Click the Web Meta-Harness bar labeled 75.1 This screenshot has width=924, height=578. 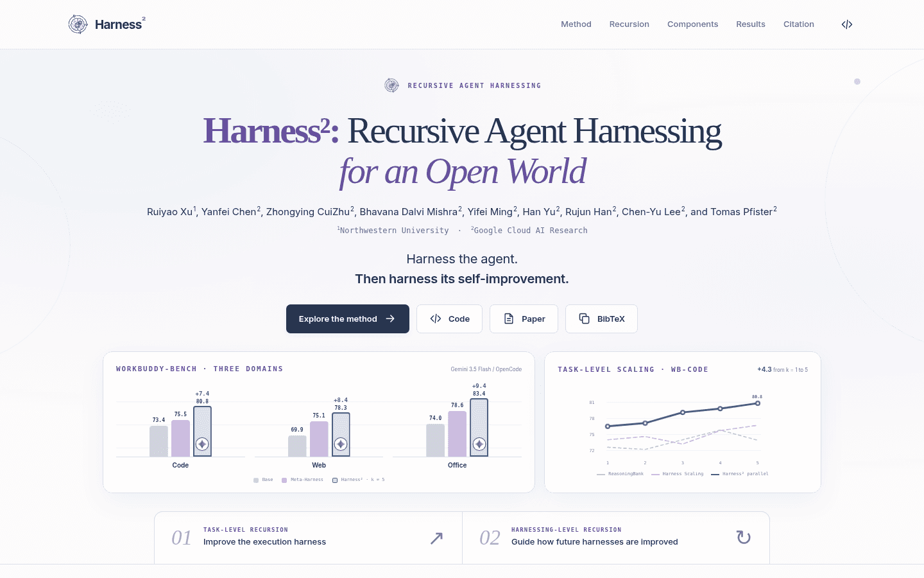click(x=319, y=439)
